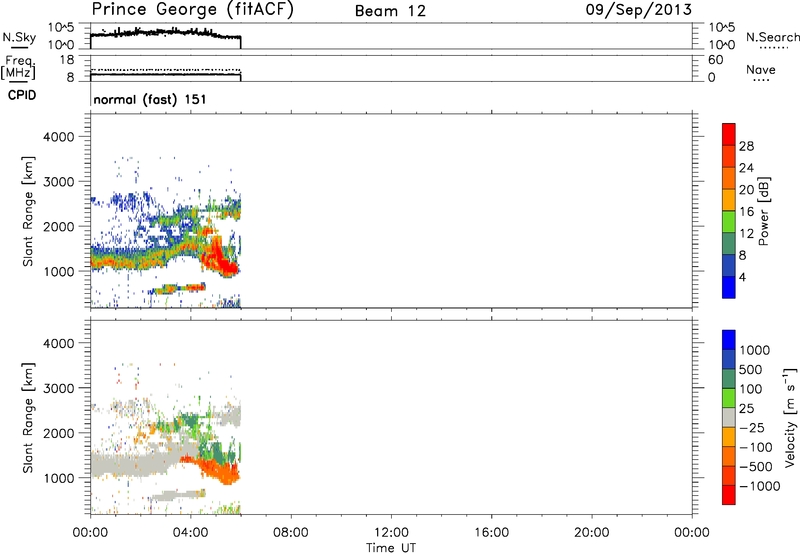The width and height of the screenshot is (800, 554).
Task: Click the grey -25 to 25 velocity swatch
Action: click(x=729, y=417)
